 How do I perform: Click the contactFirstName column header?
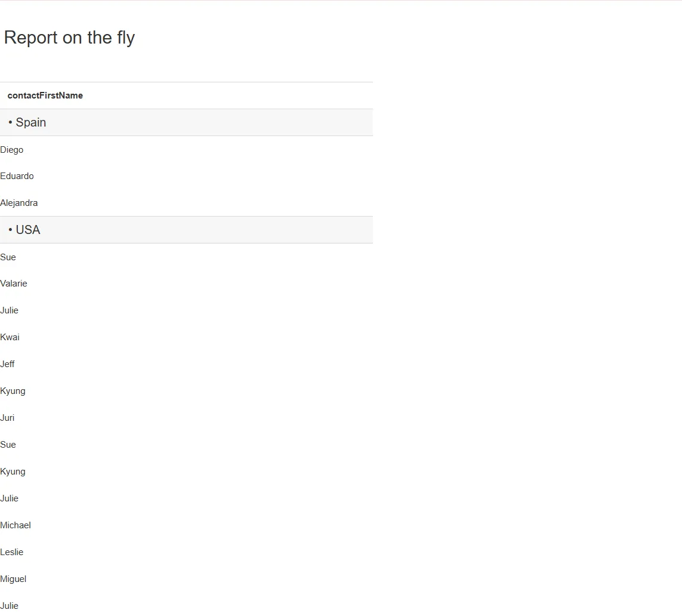coord(45,96)
